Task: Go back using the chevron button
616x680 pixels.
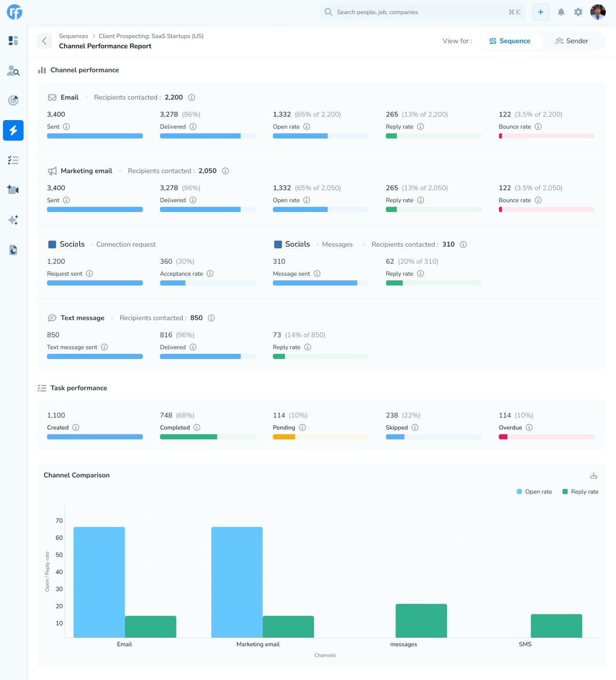Action: (44, 41)
